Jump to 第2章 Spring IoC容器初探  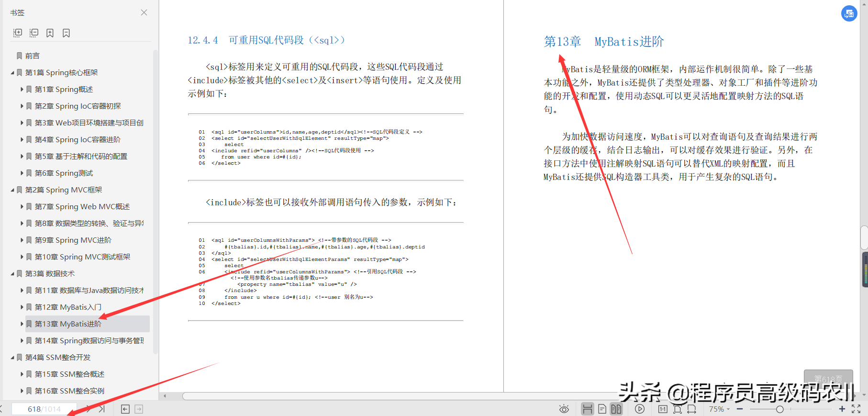(78, 106)
